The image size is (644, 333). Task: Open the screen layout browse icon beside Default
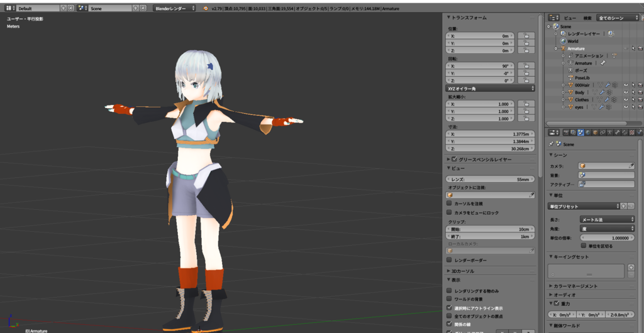coord(11,8)
